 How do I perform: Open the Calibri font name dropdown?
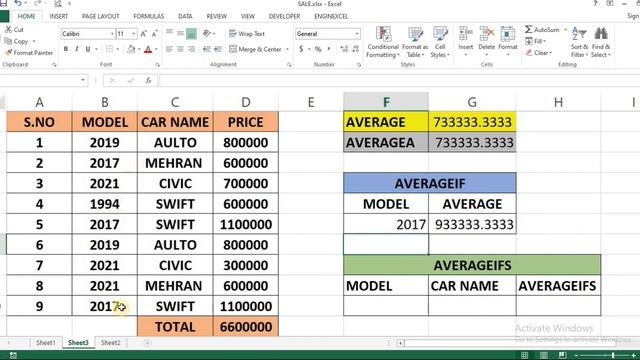[112, 34]
